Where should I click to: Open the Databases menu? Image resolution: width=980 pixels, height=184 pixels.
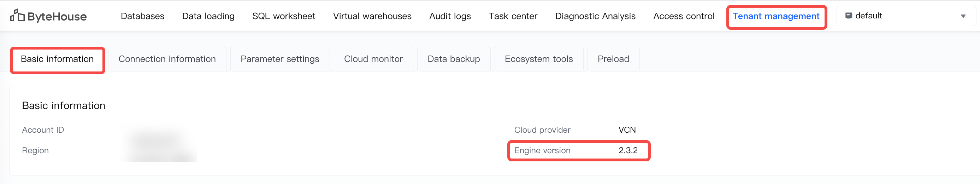[x=142, y=16]
